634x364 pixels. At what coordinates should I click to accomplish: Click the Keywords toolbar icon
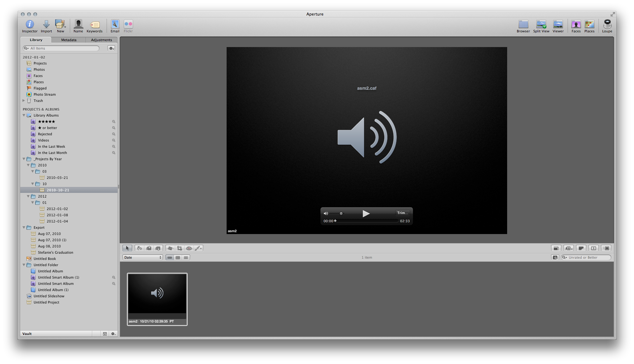click(x=94, y=24)
